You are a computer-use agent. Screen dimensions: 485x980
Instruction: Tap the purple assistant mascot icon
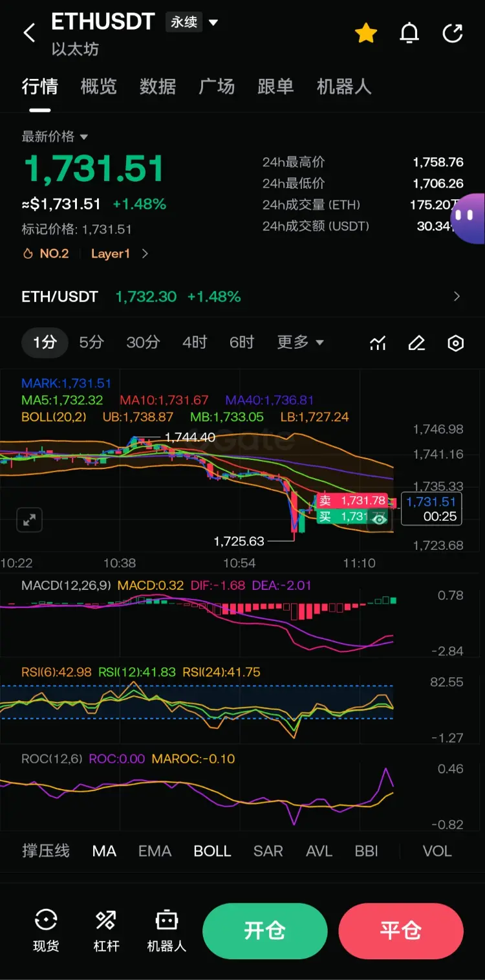[467, 218]
